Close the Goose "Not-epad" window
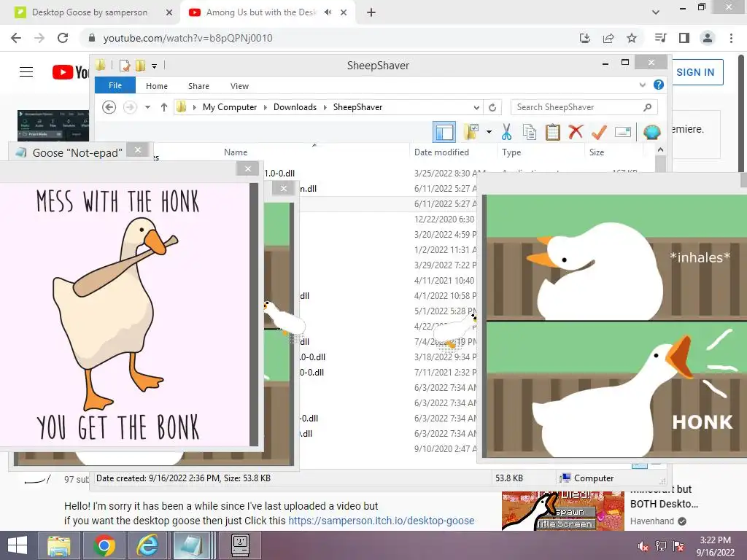The width and height of the screenshot is (747, 560). point(138,150)
